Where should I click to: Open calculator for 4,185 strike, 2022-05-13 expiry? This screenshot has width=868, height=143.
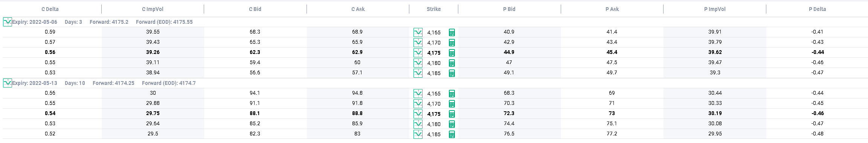(x=452, y=134)
